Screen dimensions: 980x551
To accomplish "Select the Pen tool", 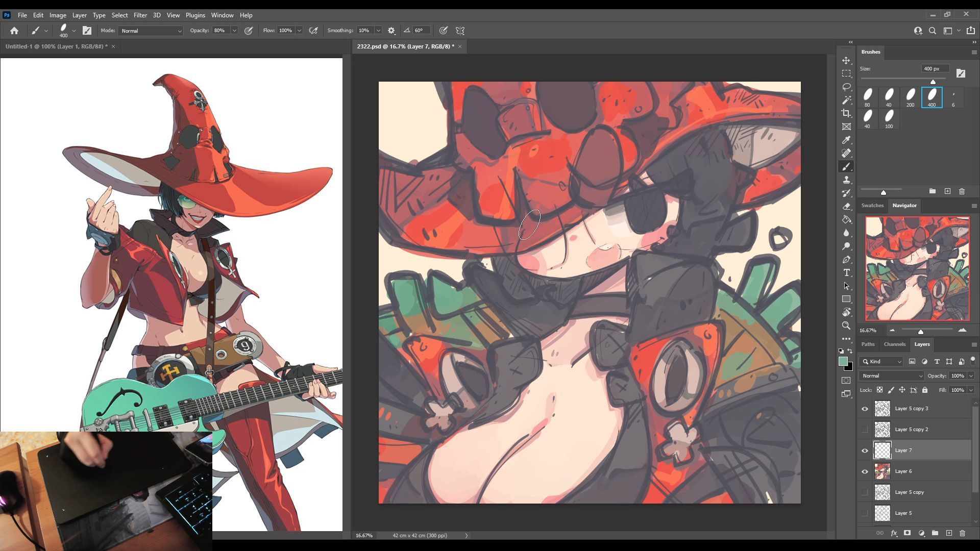I will 846,259.
